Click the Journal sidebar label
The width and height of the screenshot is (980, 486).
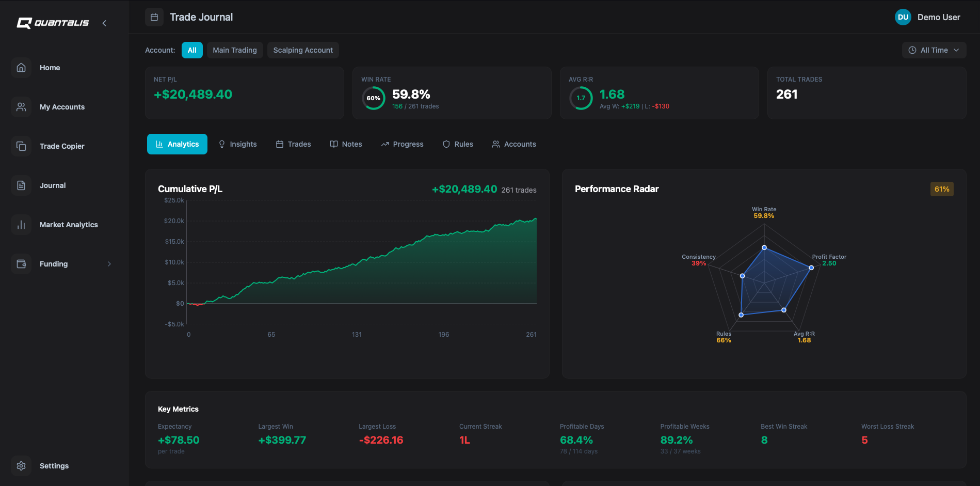coord(53,185)
